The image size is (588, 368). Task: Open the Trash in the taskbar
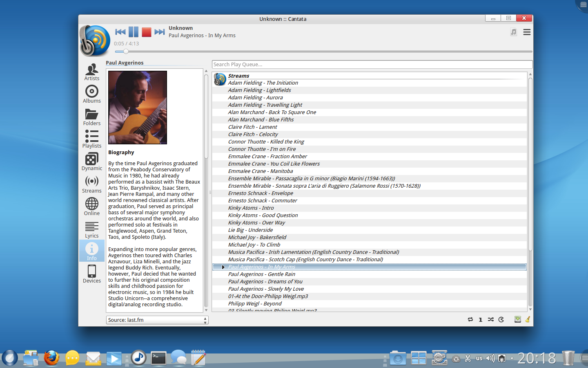click(568, 358)
